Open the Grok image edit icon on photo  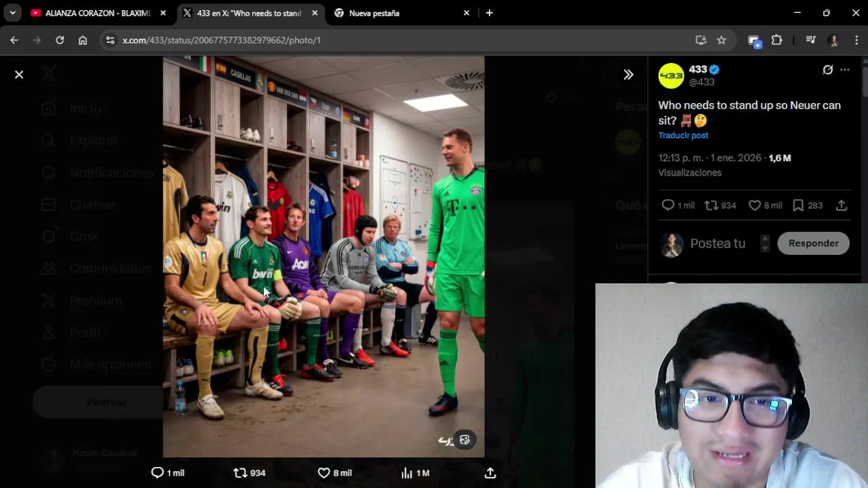click(465, 440)
